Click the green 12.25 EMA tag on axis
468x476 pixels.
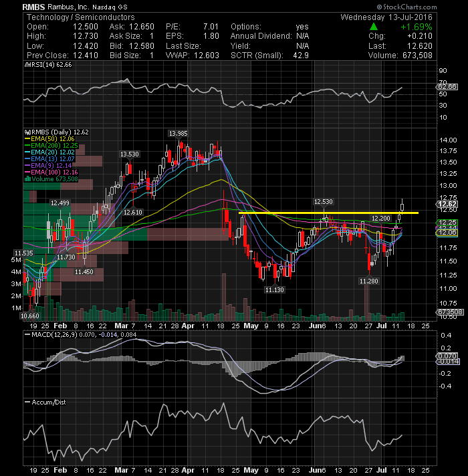click(447, 223)
